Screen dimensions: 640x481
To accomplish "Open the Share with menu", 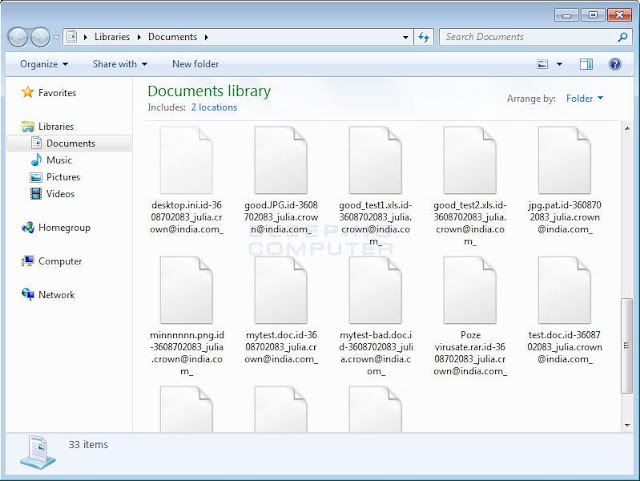I will click(x=120, y=64).
